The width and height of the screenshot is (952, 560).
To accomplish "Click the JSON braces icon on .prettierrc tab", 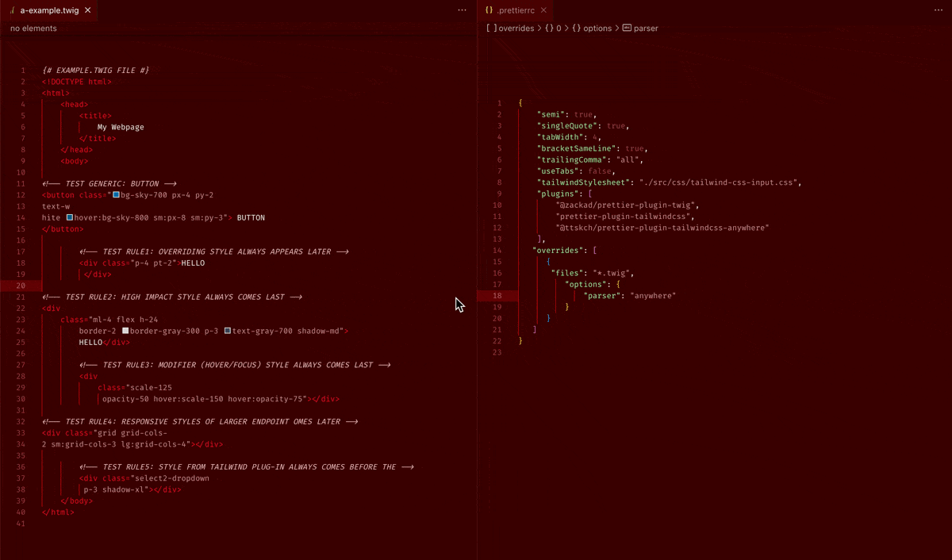I will coord(489,10).
